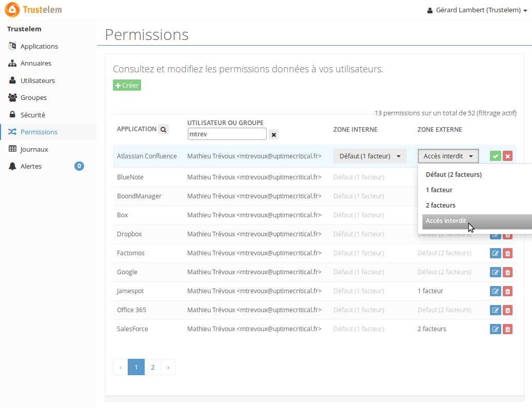Click the SalesForce 2 facteurs external zone value
Viewport: 532px width, 408px height.
point(431,329)
